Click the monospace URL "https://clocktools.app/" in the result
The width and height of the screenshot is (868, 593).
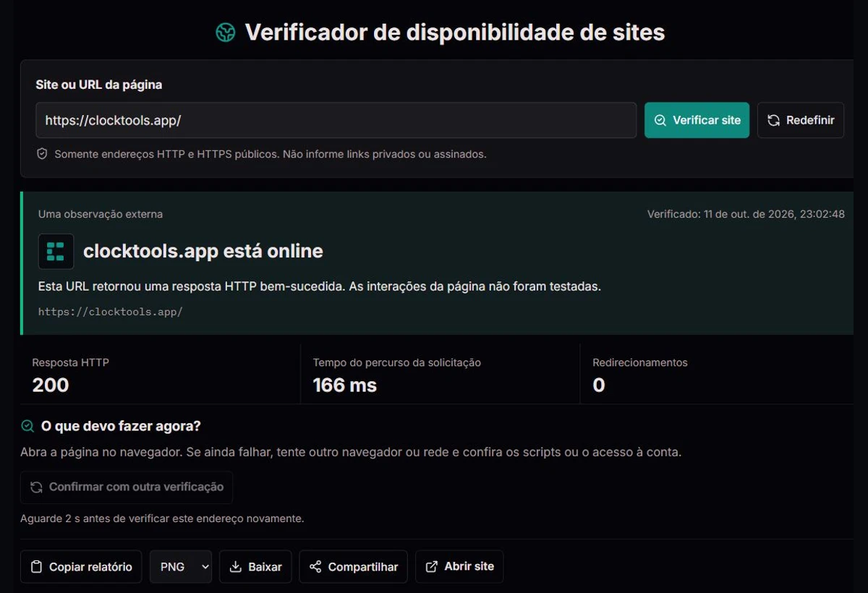point(111,312)
